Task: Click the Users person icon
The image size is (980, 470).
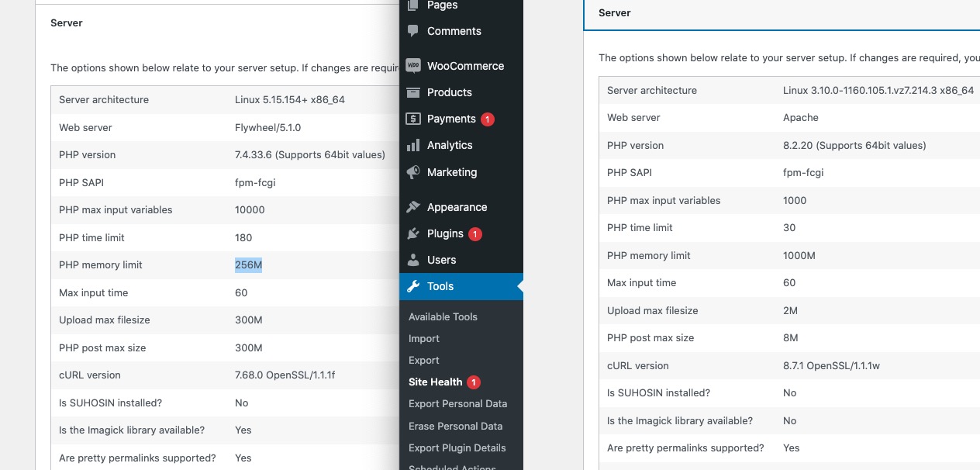Action: coord(413,260)
